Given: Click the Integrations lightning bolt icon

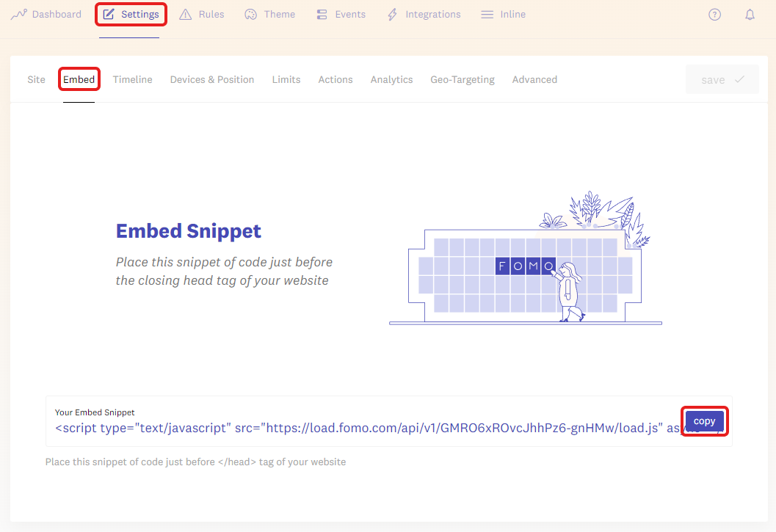Looking at the screenshot, I should (393, 15).
